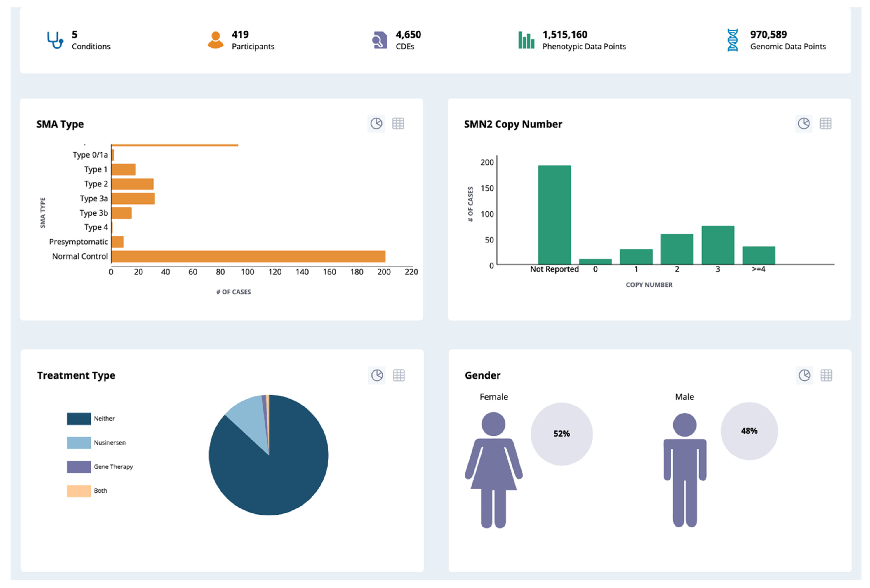Switch SMA Type panel to pie chart view
Viewport: 870px width, 588px height.
[376, 123]
